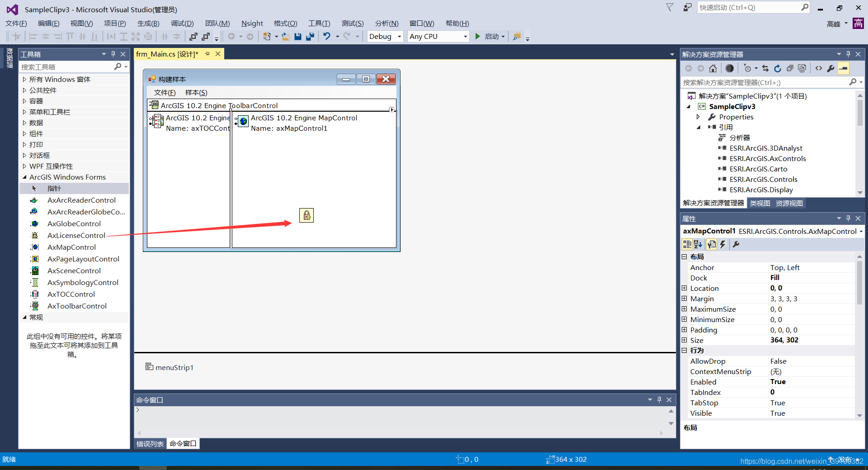The image size is (868, 470).
Task: Click the Solution Explorer search field
Action: [764, 82]
